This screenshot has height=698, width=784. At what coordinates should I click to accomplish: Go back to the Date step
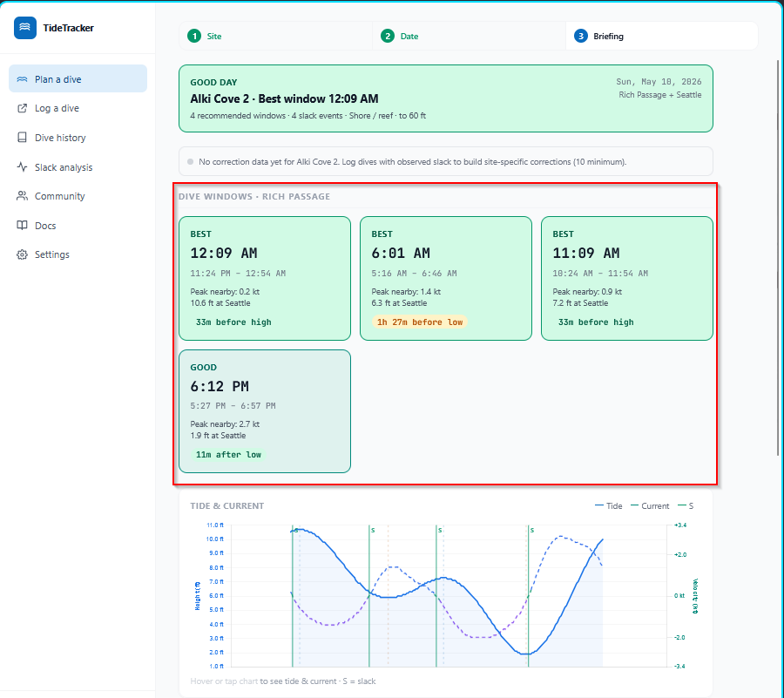[469, 36]
